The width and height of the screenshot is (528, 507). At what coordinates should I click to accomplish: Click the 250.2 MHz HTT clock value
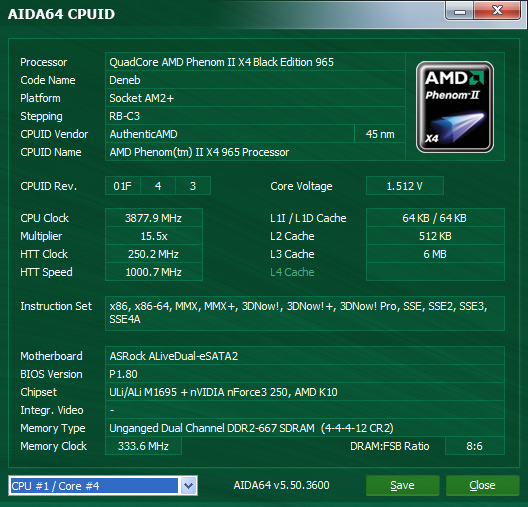click(154, 254)
